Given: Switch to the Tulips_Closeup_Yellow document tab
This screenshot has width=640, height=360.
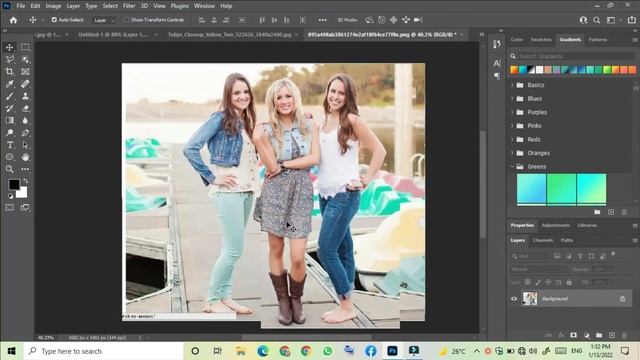Looking at the screenshot, I should (229, 35).
